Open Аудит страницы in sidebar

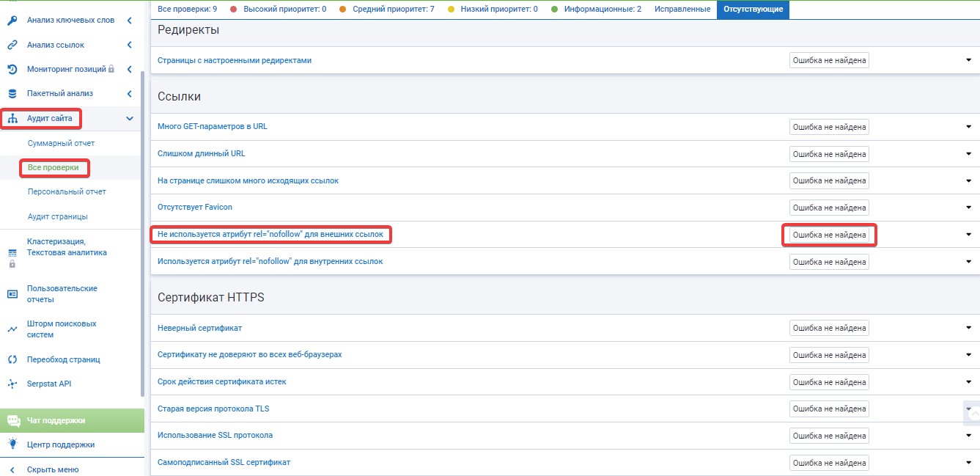57,217
